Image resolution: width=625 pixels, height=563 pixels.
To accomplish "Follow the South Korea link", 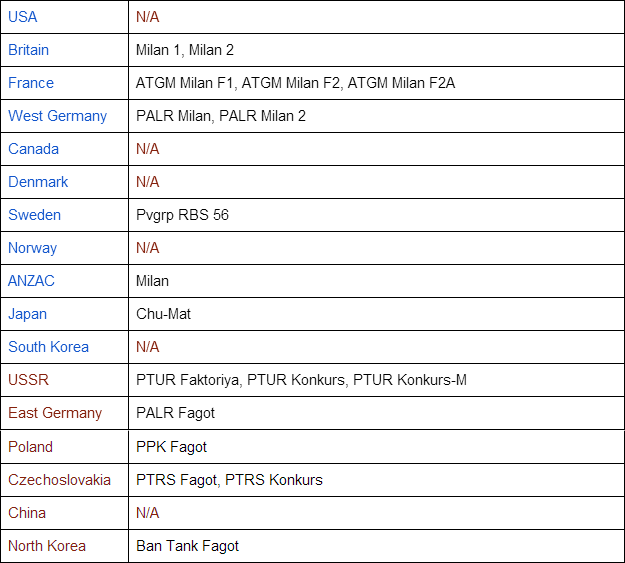I will (48, 347).
